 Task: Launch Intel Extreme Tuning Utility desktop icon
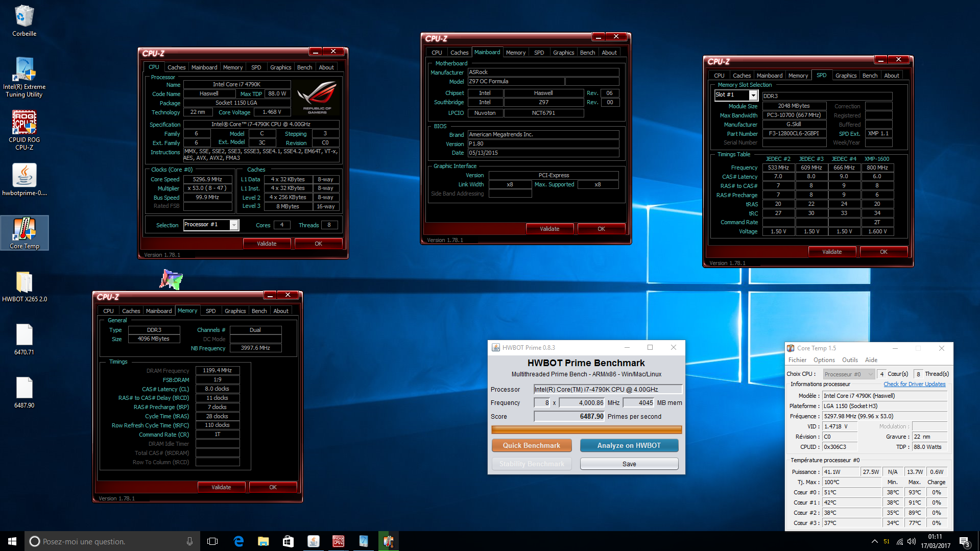tap(24, 78)
